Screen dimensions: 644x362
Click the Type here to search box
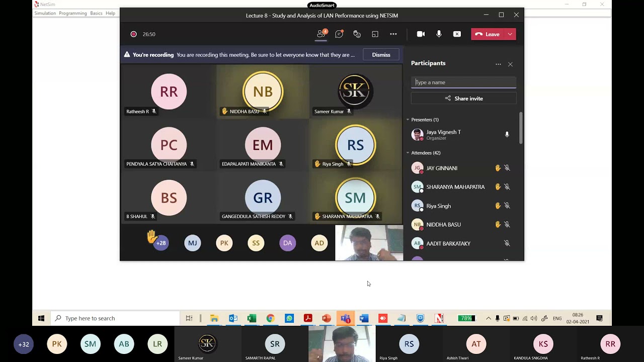[115, 318]
